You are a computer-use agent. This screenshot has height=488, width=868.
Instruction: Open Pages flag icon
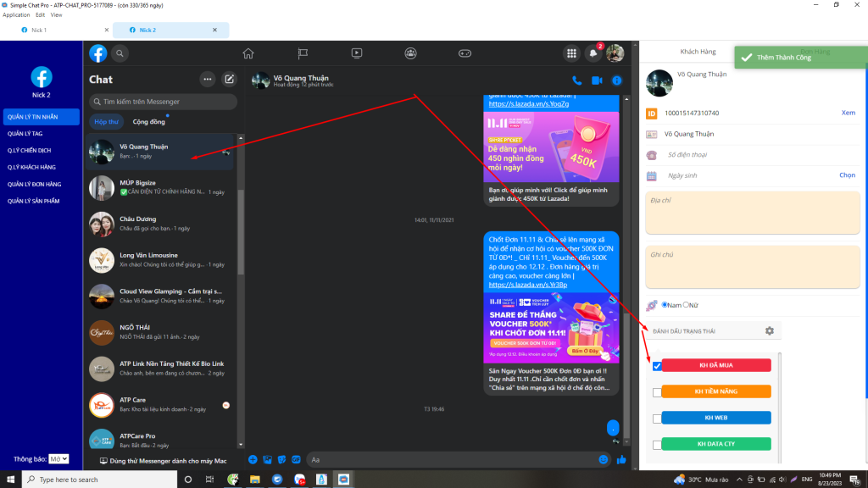pyautogui.click(x=303, y=53)
